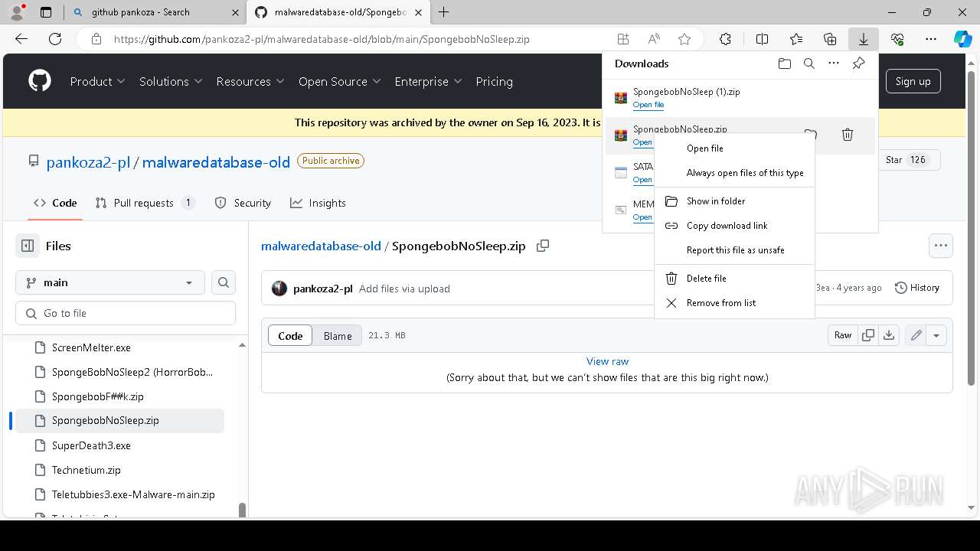
Task: Open Pricing page link
Action: pos(494,81)
